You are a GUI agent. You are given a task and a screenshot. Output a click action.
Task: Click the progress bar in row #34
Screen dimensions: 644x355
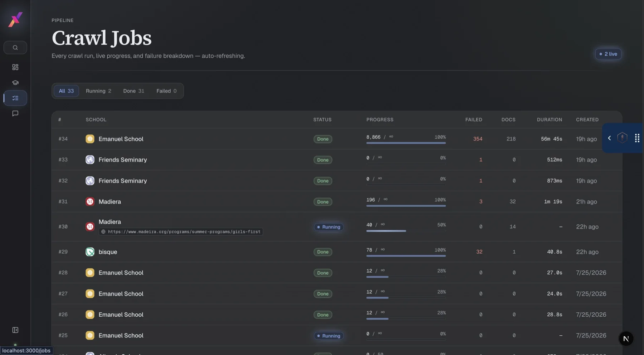(x=406, y=143)
